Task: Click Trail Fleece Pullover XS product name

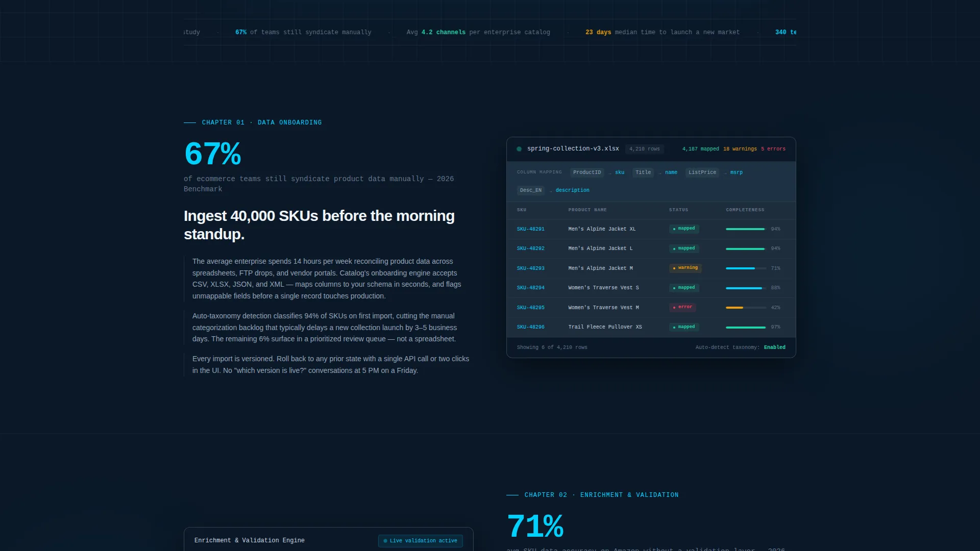Action: click(x=605, y=327)
